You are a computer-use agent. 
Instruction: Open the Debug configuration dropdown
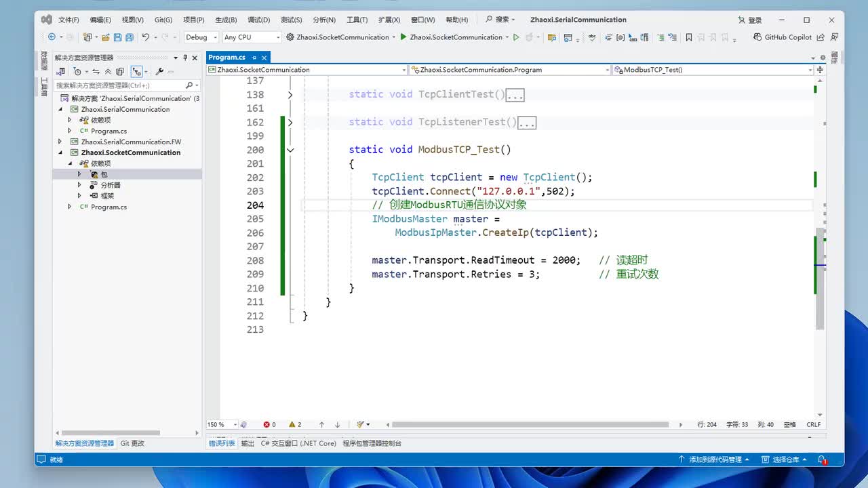[x=201, y=37]
